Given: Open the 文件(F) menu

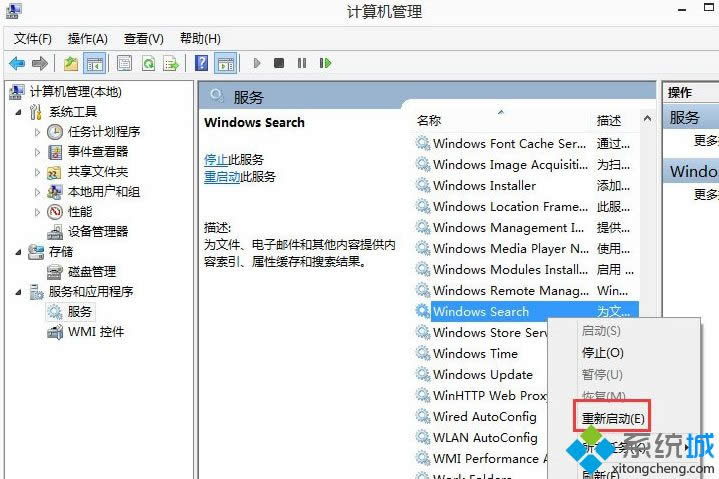Looking at the screenshot, I should [33, 39].
